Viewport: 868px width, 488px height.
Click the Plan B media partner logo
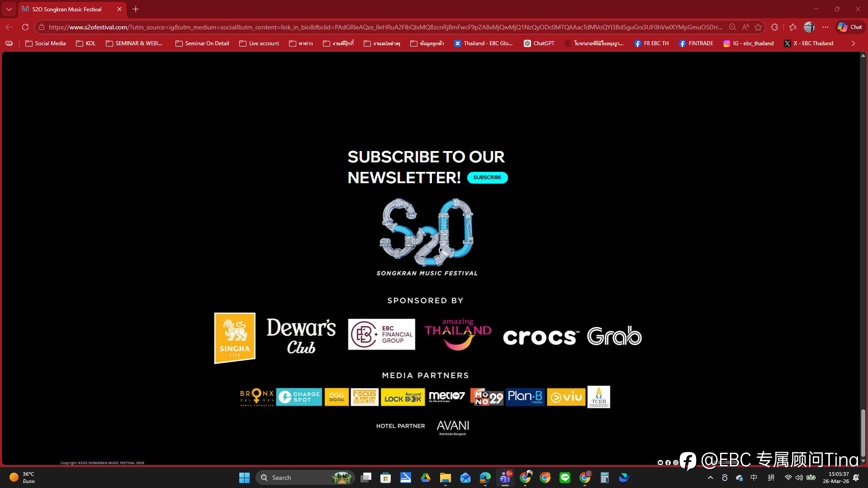pos(525,397)
